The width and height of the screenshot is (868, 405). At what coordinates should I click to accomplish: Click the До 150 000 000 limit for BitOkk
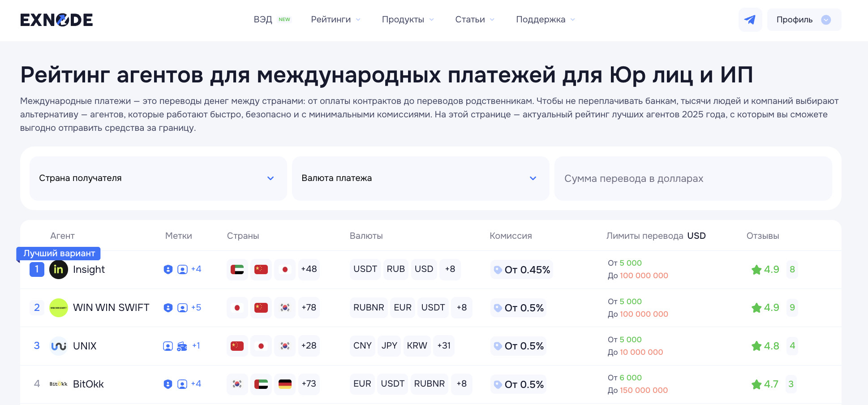(x=638, y=390)
